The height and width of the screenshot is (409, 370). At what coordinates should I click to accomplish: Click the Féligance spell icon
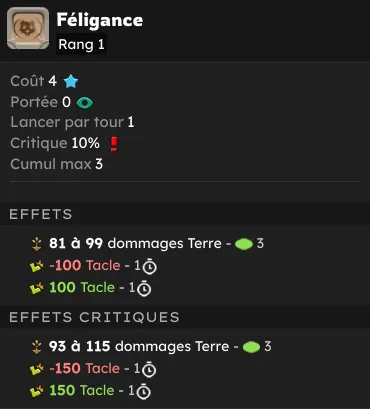coord(28,28)
